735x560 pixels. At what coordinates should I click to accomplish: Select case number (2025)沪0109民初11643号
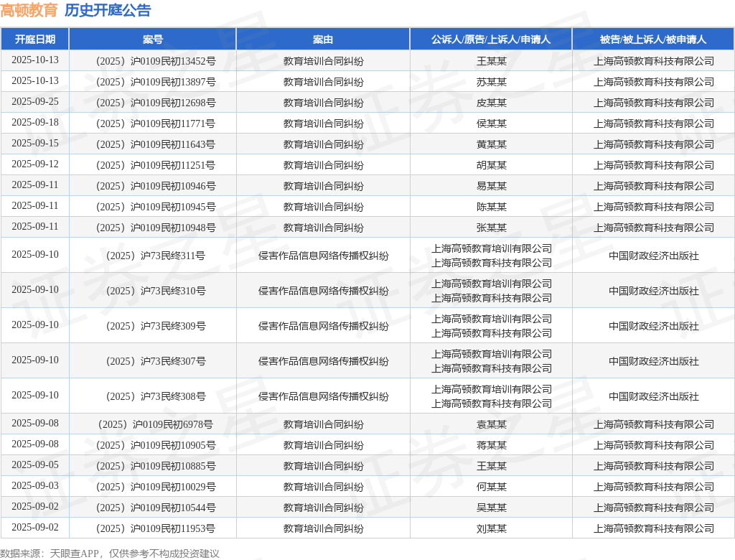(156, 144)
